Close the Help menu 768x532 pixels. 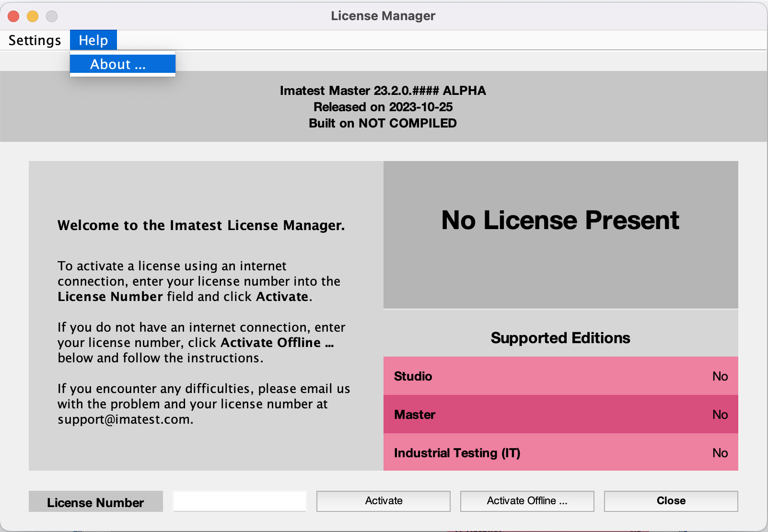coord(93,40)
